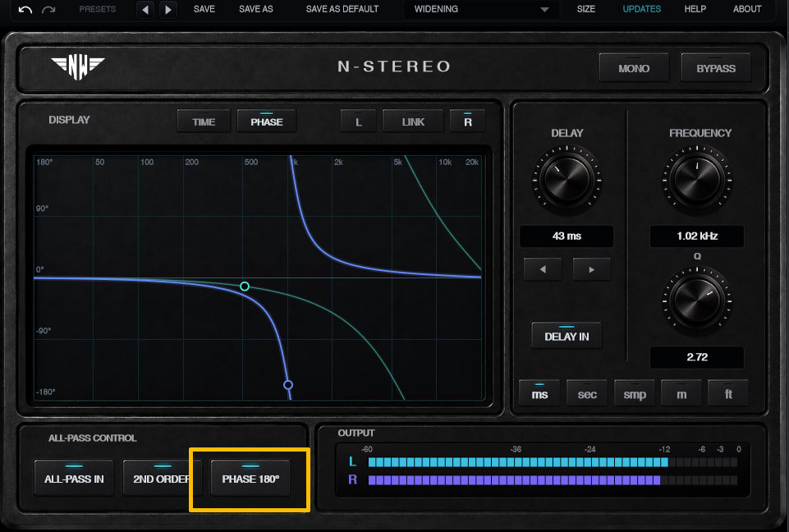This screenshot has height=532, width=789.
Task: Toggle the PHASE 180° button
Action: 250,478
